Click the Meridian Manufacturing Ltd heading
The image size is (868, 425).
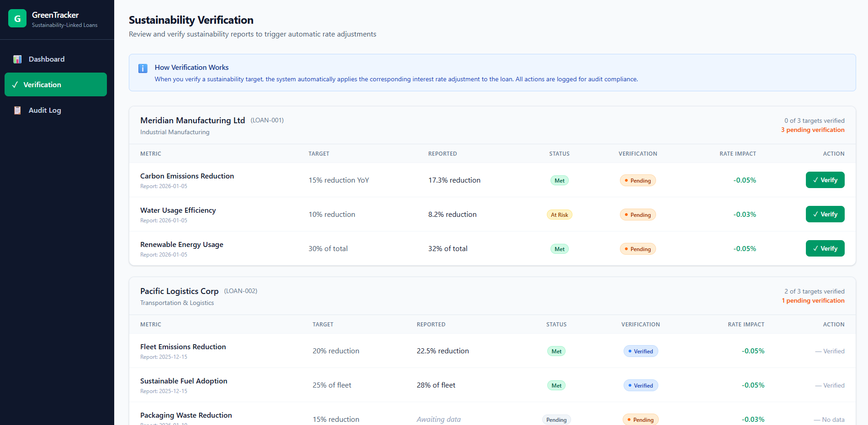tap(192, 120)
